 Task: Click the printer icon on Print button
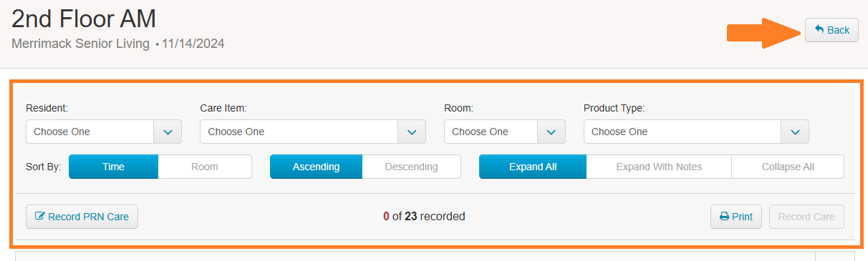pyautogui.click(x=724, y=217)
